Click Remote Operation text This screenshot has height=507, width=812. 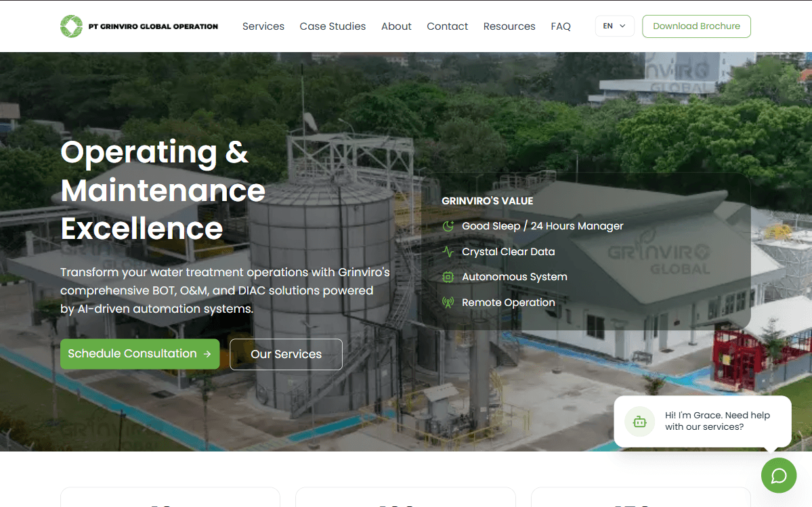click(508, 303)
